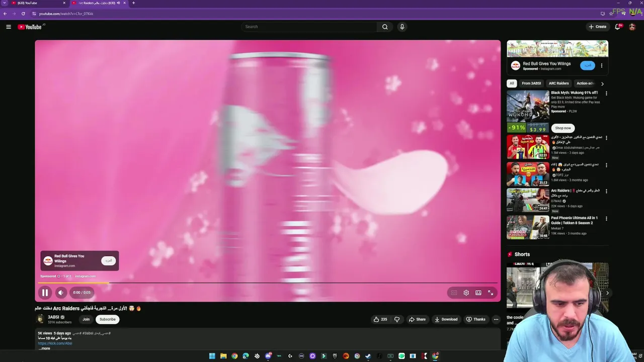This screenshot has height=362, width=644.
Task: Open File Explorer from taskbar
Action: pos(223,356)
